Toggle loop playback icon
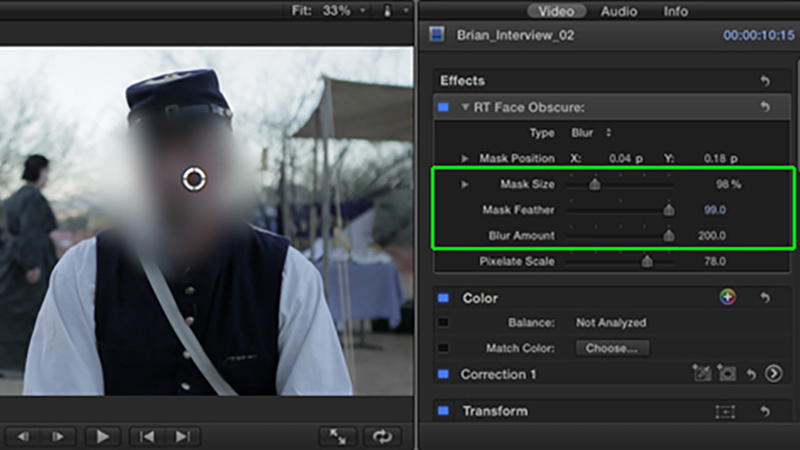Screen dimensions: 800x450 [380, 436]
